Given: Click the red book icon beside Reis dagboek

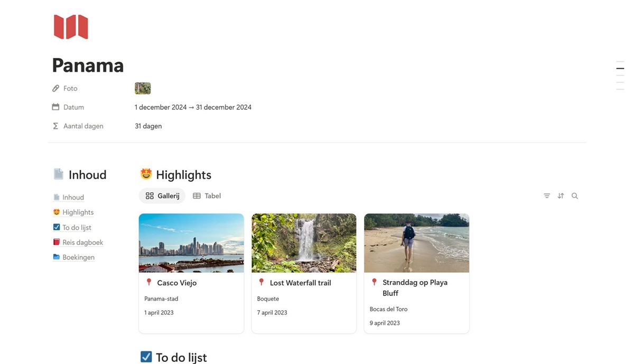Looking at the screenshot, I should pos(57,242).
